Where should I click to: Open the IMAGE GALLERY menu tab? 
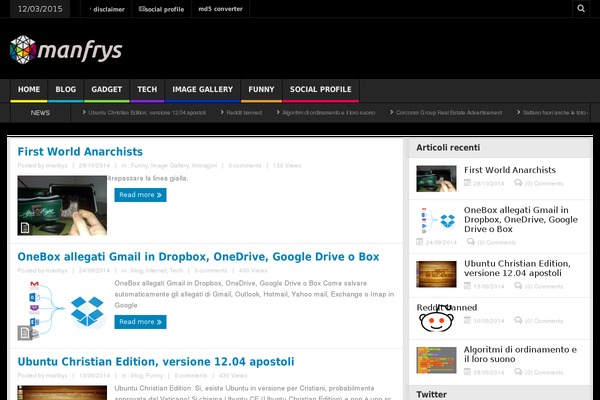coord(202,90)
